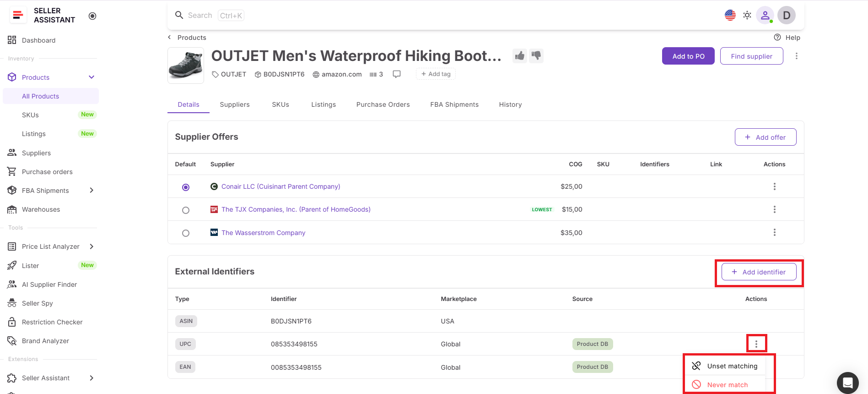Switch to the Suppliers tab
This screenshot has width=868, height=394.
point(235,104)
